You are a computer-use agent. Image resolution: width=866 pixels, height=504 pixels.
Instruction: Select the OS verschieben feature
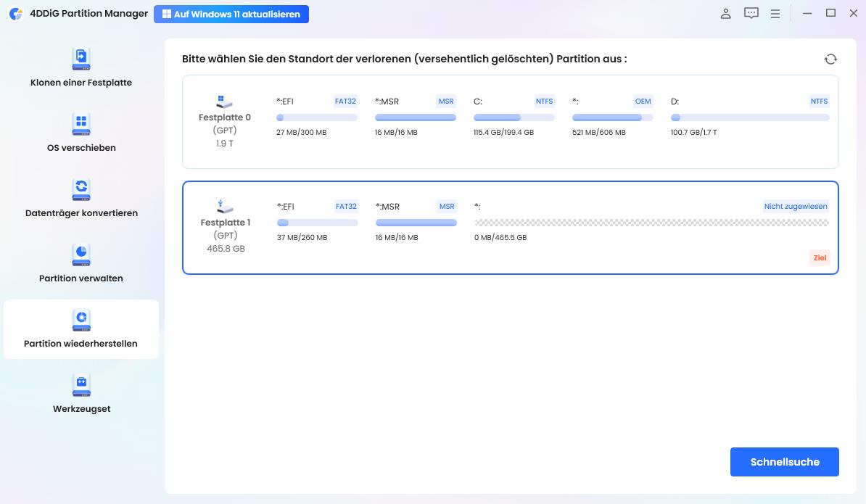click(81, 134)
